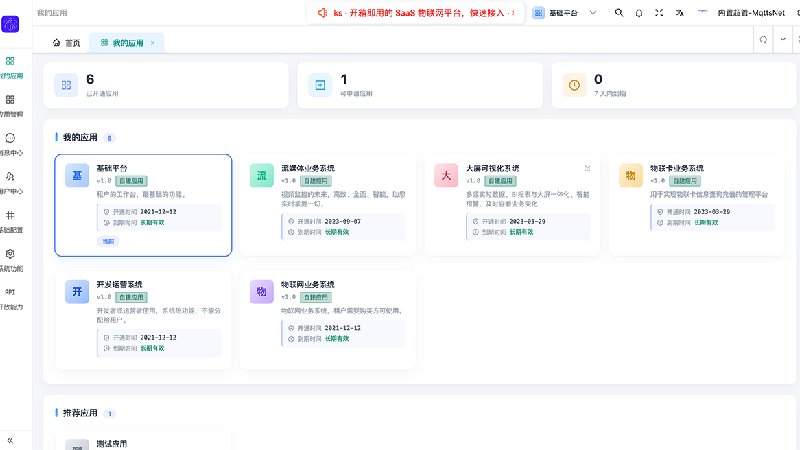
Task: Open the 物联网业务系统 purple icon tile
Action: [x=262, y=292]
